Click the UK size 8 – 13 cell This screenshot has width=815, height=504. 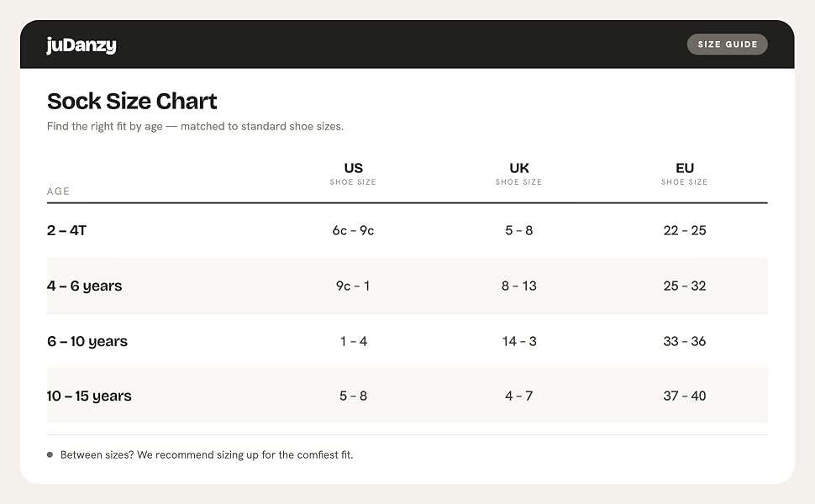pos(518,286)
